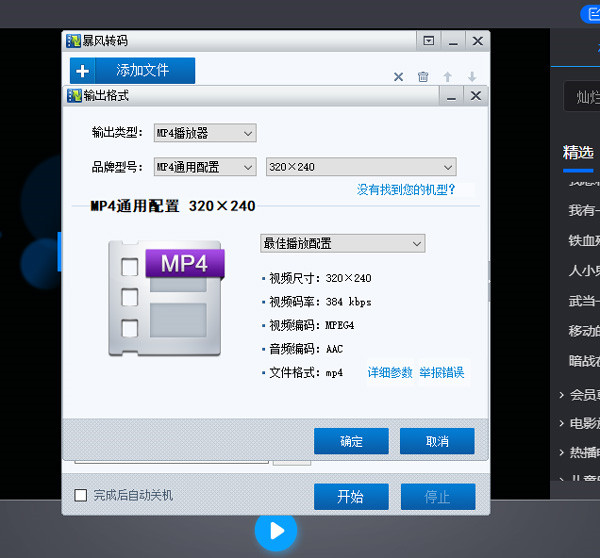Click the 取消 button
This screenshot has height=558, width=600.
(437, 441)
